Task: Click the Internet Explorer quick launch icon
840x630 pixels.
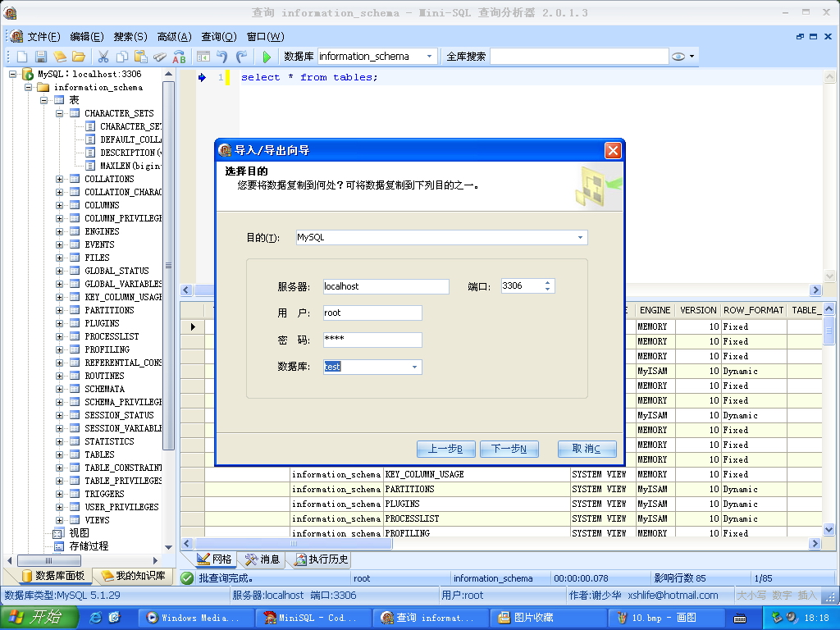Action: 95,617
